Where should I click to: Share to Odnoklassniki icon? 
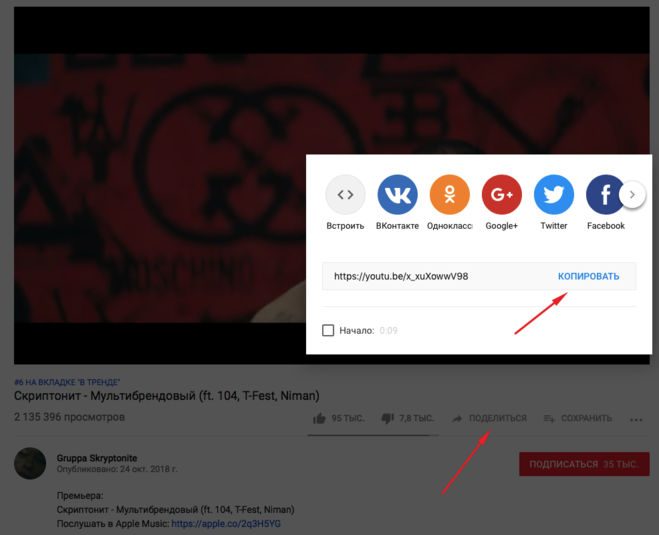coord(449,195)
